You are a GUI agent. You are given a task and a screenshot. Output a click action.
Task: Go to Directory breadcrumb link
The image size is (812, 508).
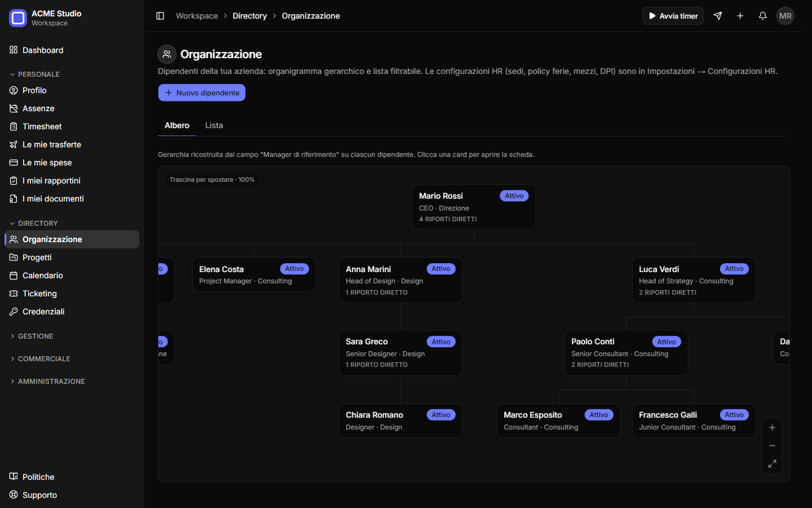(x=250, y=16)
